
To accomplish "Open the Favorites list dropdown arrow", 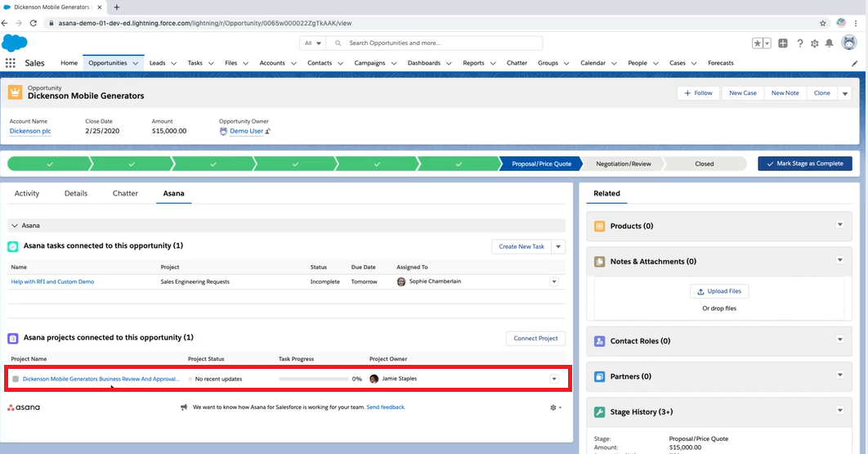I will click(x=767, y=43).
